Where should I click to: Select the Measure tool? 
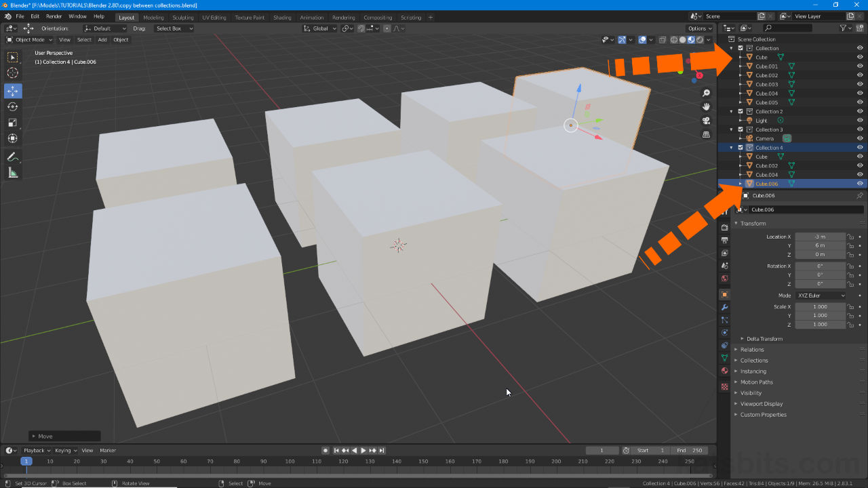(13, 173)
